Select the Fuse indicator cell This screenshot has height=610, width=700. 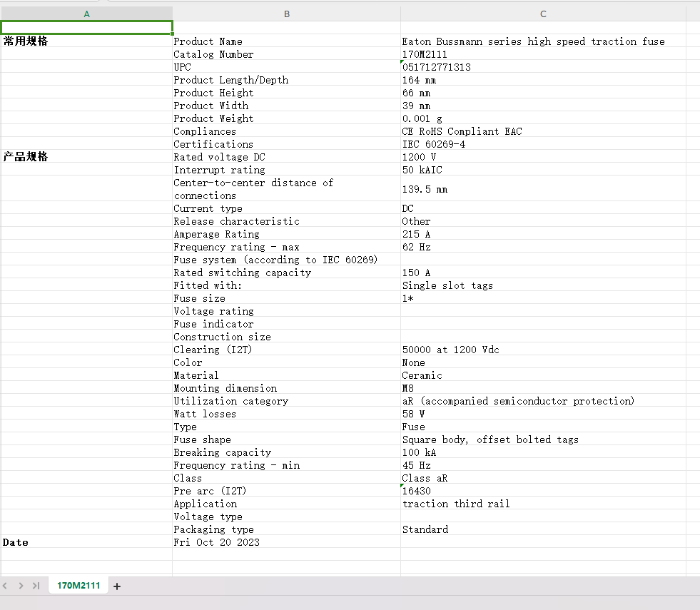[287, 324]
